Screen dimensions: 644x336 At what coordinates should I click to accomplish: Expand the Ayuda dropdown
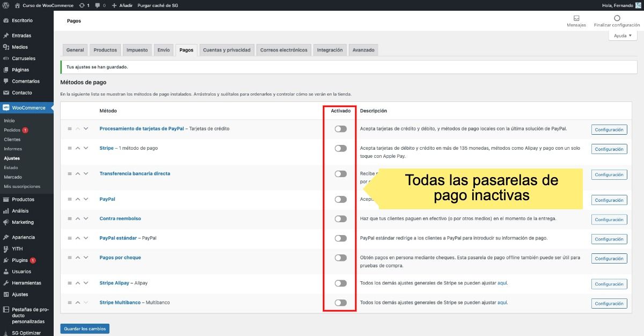coord(623,35)
